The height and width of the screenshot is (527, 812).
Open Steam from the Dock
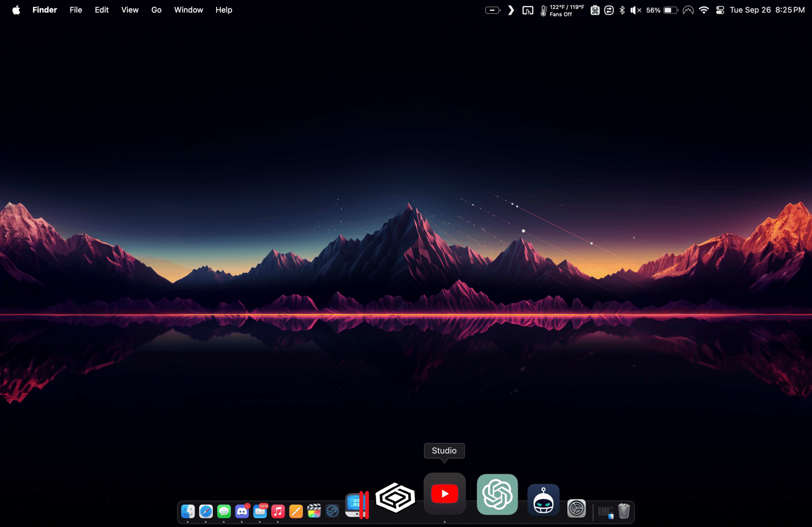[332, 511]
